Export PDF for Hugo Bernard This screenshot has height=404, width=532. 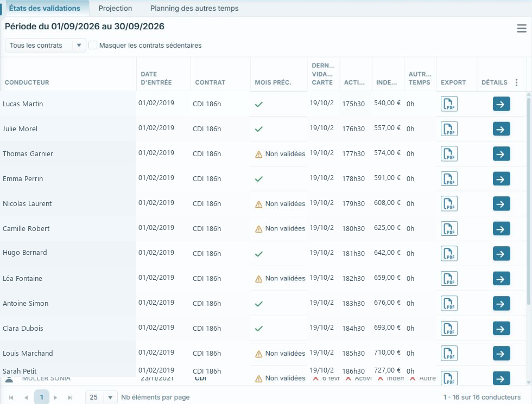click(x=449, y=254)
